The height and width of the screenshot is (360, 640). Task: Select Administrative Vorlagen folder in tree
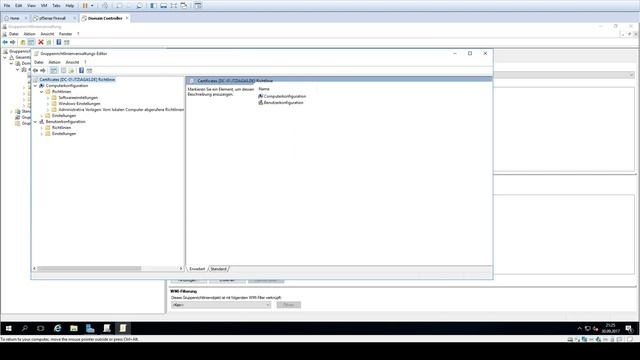click(x=121, y=110)
